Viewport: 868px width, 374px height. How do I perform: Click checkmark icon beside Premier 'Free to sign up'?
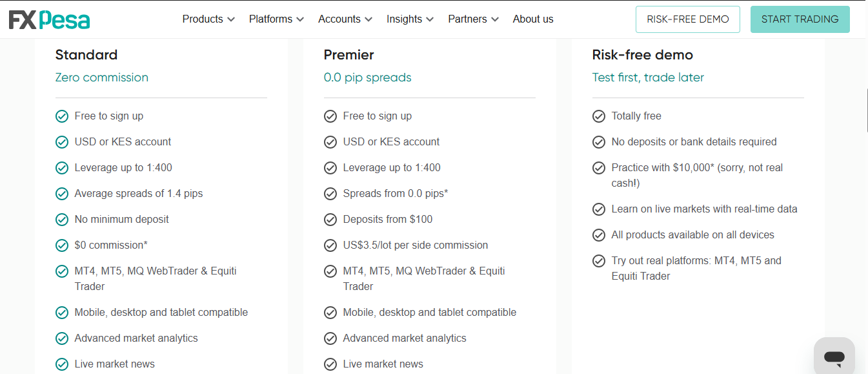tap(330, 116)
